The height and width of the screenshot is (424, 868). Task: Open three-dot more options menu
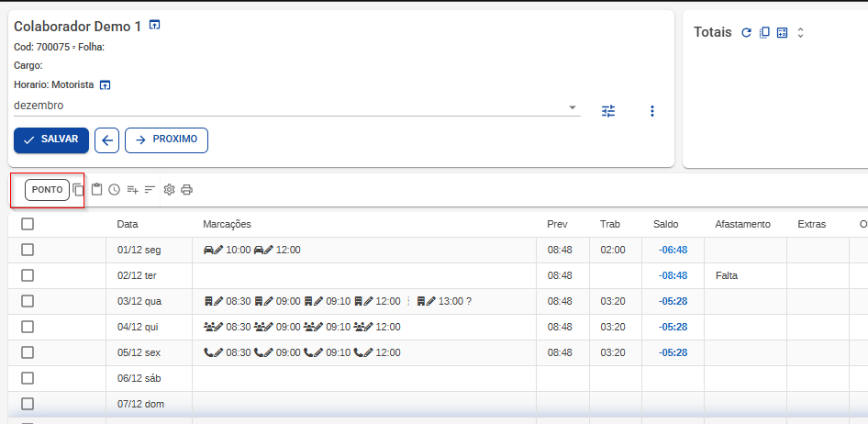pyautogui.click(x=652, y=111)
